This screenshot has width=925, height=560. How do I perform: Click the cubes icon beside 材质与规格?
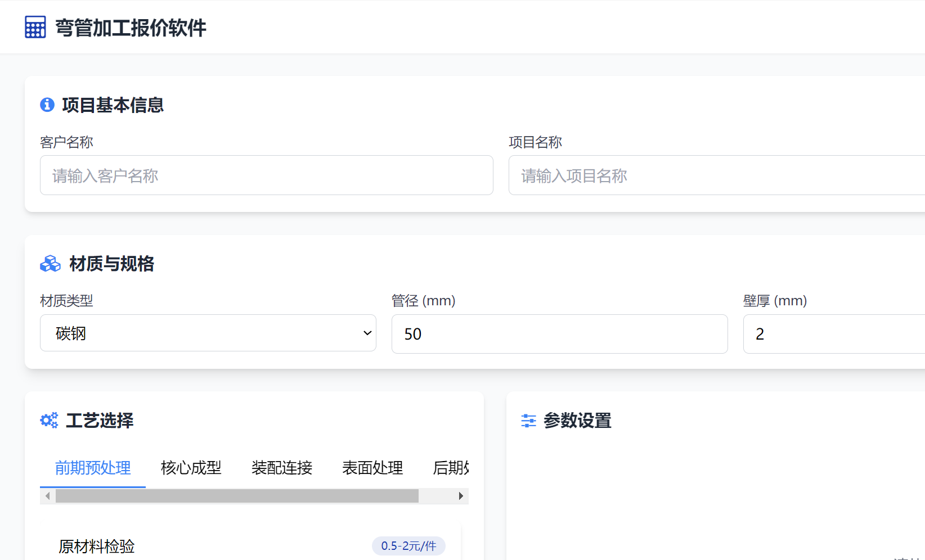coord(50,263)
